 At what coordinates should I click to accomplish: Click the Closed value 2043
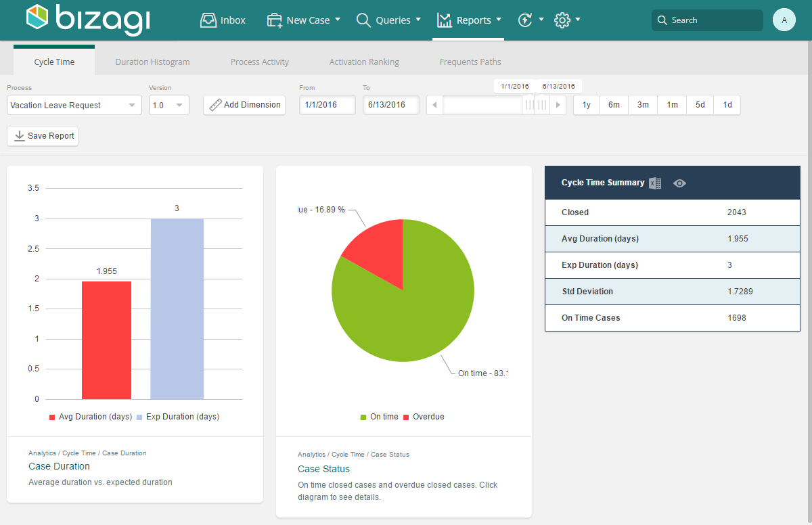coord(737,212)
